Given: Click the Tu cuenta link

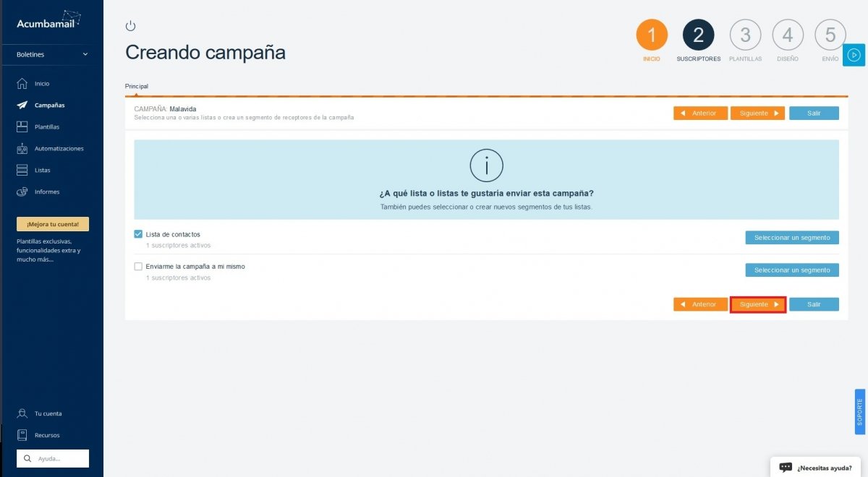Looking at the screenshot, I should pyautogui.click(x=48, y=414).
